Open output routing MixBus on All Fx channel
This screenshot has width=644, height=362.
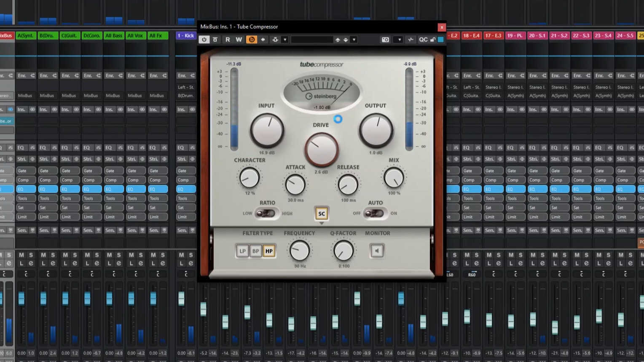(x=157, y=96)
